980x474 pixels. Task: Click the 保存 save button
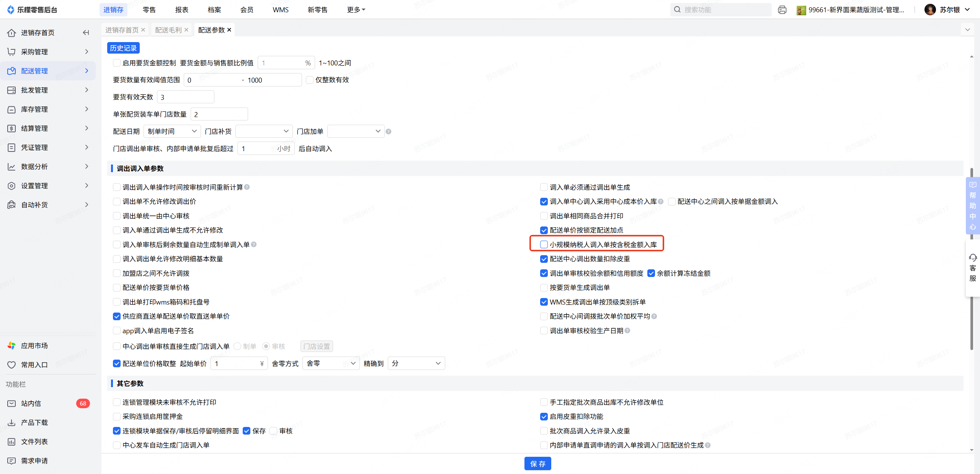[x=537, y=464]
